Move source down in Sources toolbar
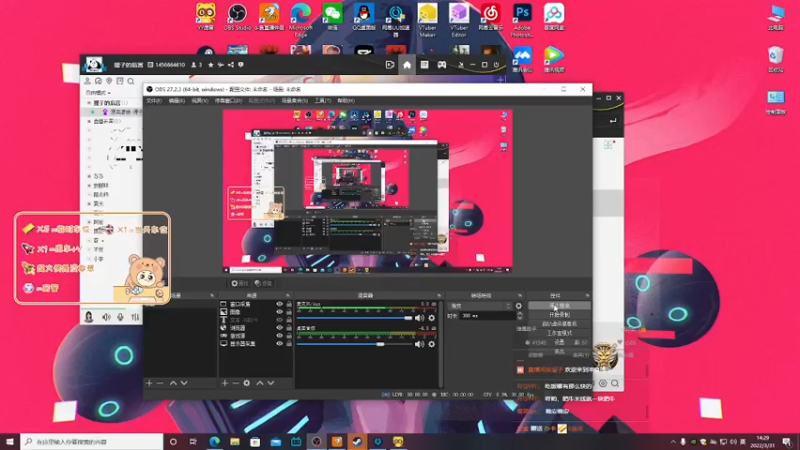The width and height of the screenshot is (800, 450). coord(271,383)
